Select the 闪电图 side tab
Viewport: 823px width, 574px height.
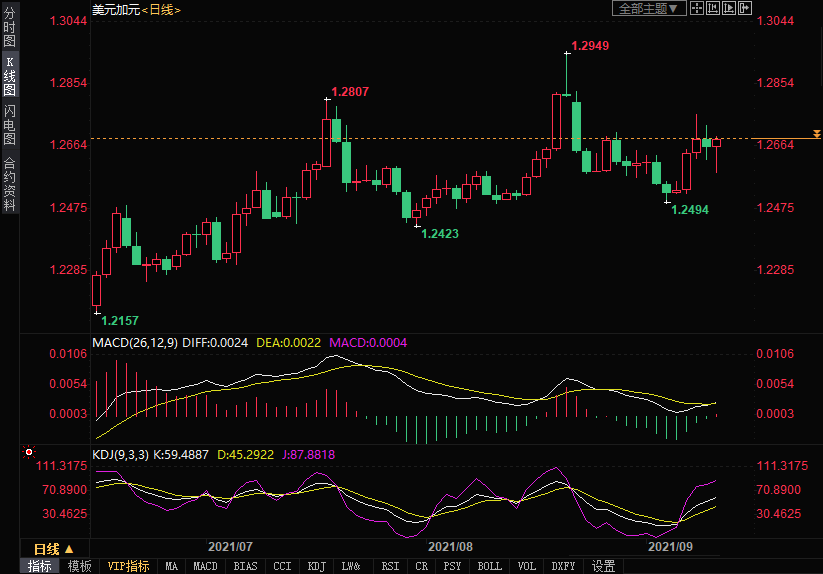point(9,124)
